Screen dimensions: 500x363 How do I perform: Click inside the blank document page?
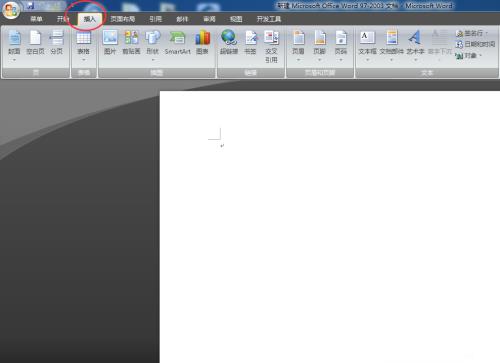pos(330,227)
